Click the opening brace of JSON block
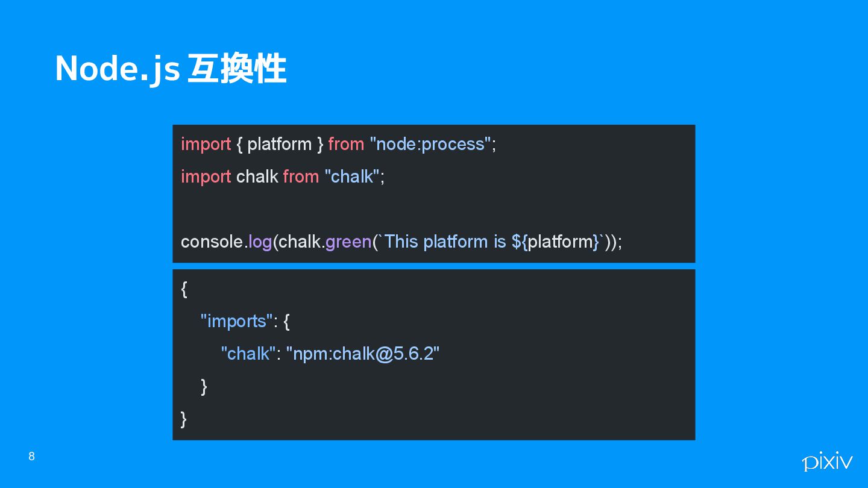868x488 pixels. coord(184,289)
